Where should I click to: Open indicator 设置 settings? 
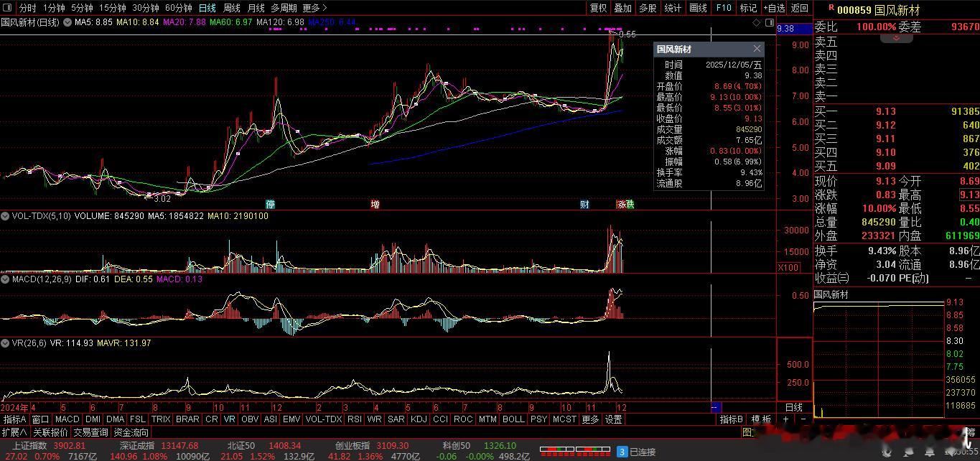613,419
